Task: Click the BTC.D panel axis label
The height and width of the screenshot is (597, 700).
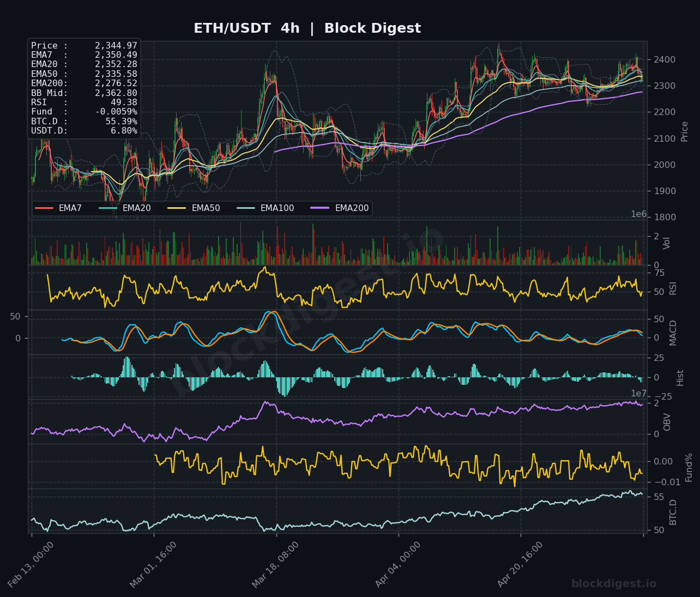Action: 673,512
